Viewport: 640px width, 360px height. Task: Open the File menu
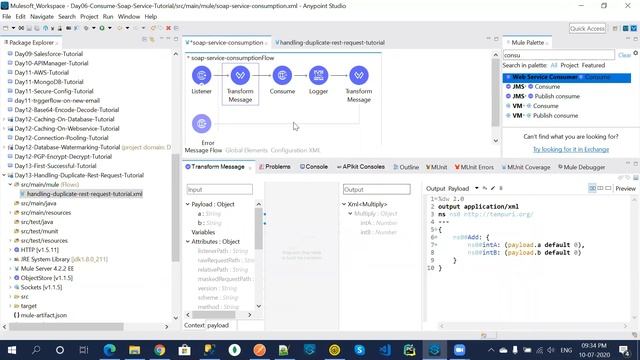click(7, 17)
